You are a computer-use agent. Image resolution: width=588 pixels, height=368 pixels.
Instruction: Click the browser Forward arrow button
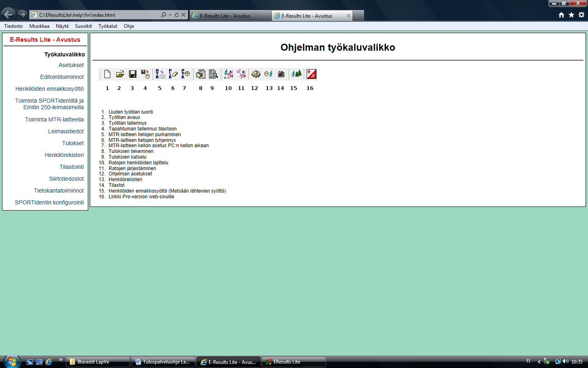tap(22, 15)
